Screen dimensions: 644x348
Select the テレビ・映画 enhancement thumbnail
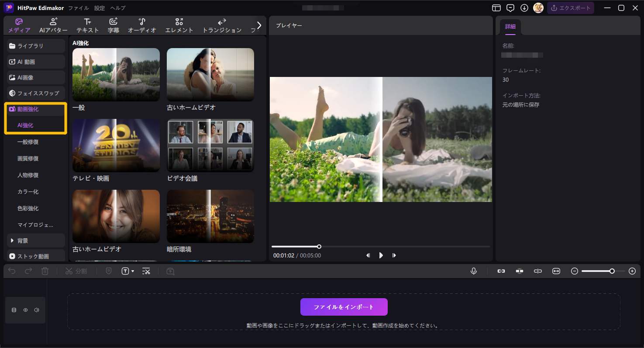pyautogui.click(x=116, y=146)
